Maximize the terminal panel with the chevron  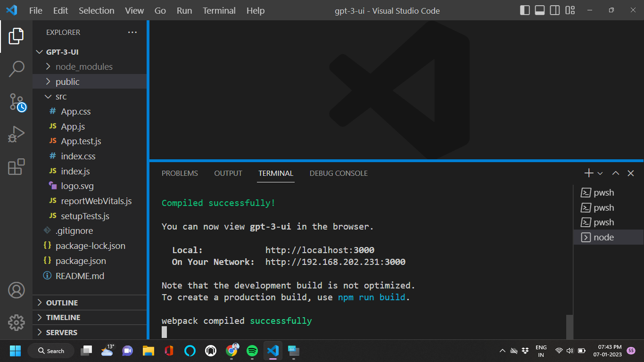pos(615,173)
